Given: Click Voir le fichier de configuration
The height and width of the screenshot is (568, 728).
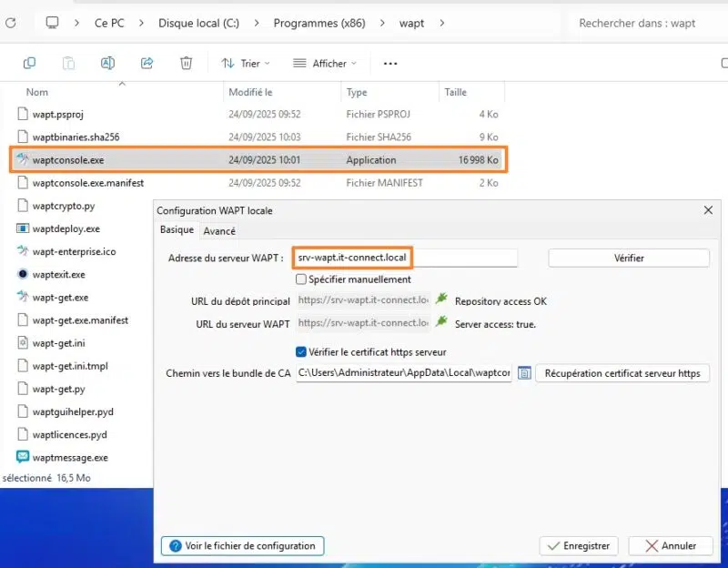Looking at the screenshot, I should point(242,546).
